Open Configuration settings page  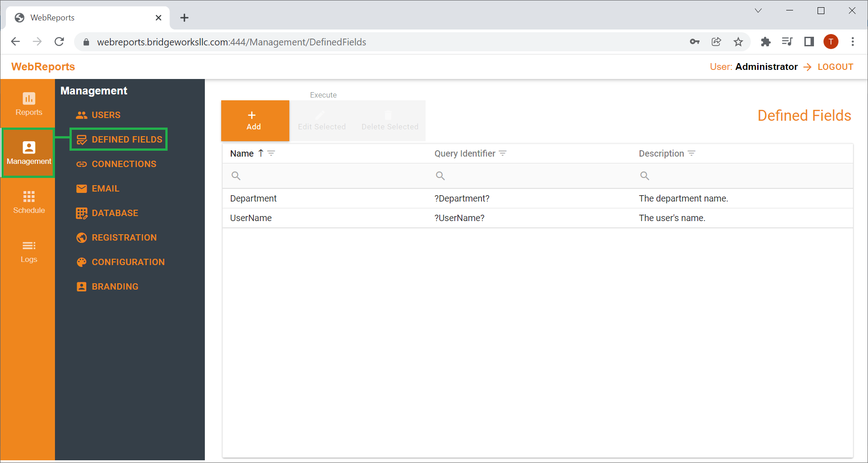[120, 262]
